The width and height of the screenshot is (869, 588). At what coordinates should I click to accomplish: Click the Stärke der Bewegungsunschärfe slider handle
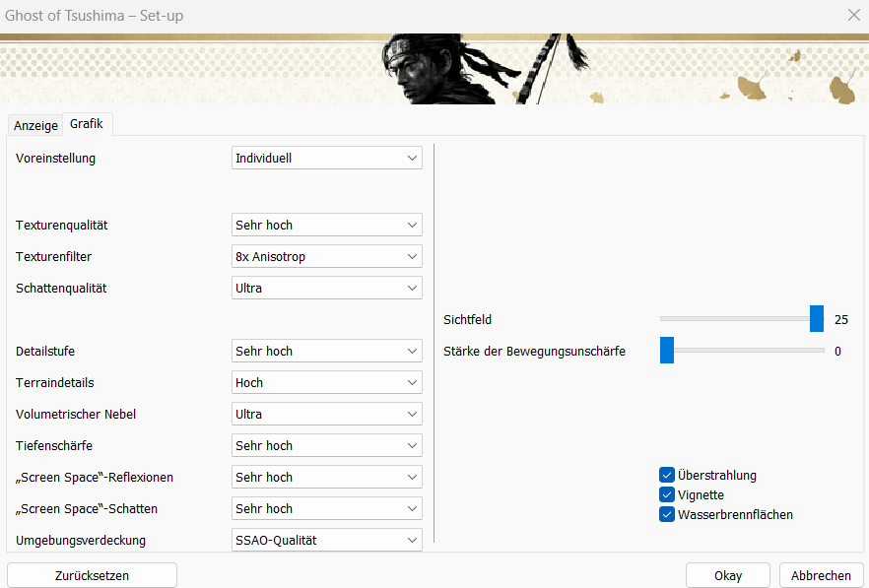[667, 351]
